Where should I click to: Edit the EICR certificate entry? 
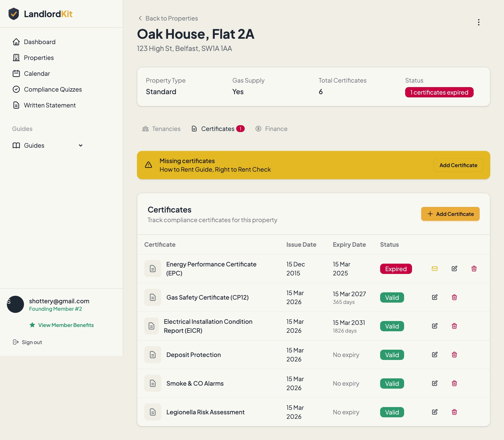tap(434, 326)
